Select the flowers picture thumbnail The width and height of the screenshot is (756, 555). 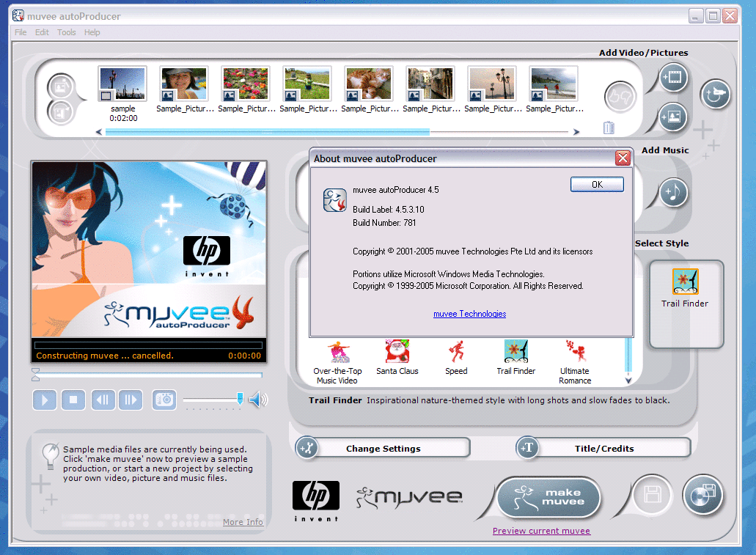[246, 84]
